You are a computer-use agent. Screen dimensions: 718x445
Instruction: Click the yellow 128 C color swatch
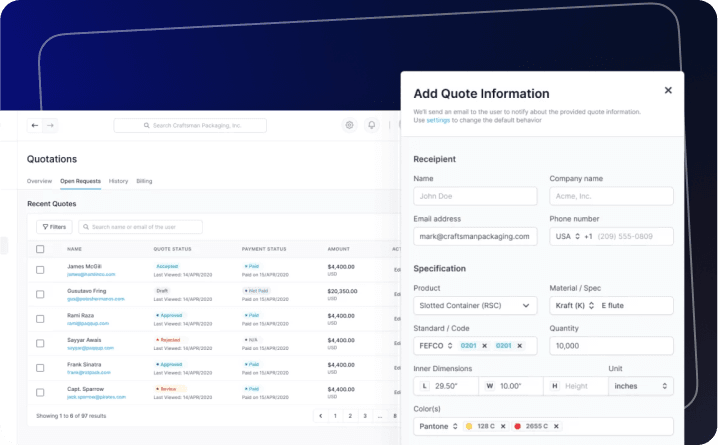pos(469,426)
